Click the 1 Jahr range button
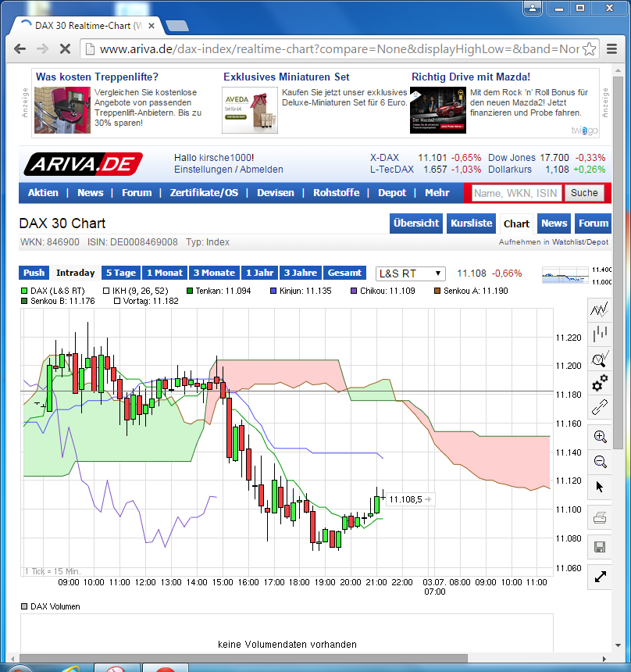631x672 pixels. click(259, 273)
